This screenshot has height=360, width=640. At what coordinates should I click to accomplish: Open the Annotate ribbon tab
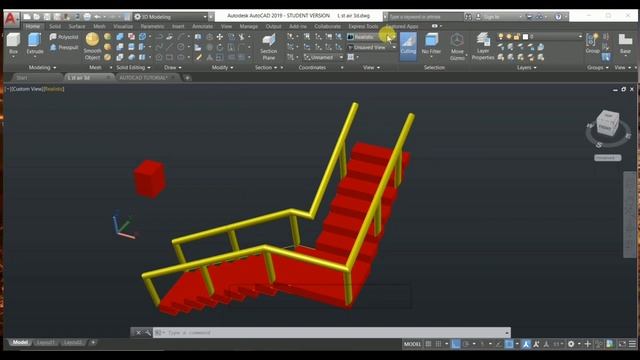tap(202, 26)
